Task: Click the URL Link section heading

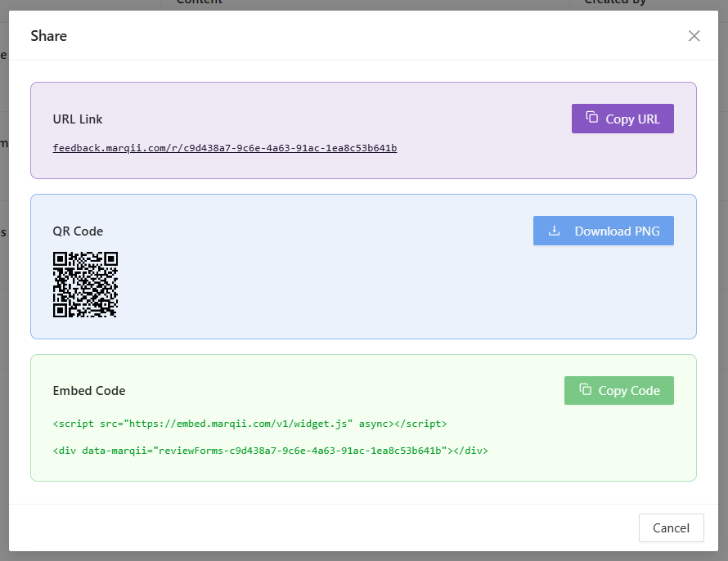Action: coord(78,119)
